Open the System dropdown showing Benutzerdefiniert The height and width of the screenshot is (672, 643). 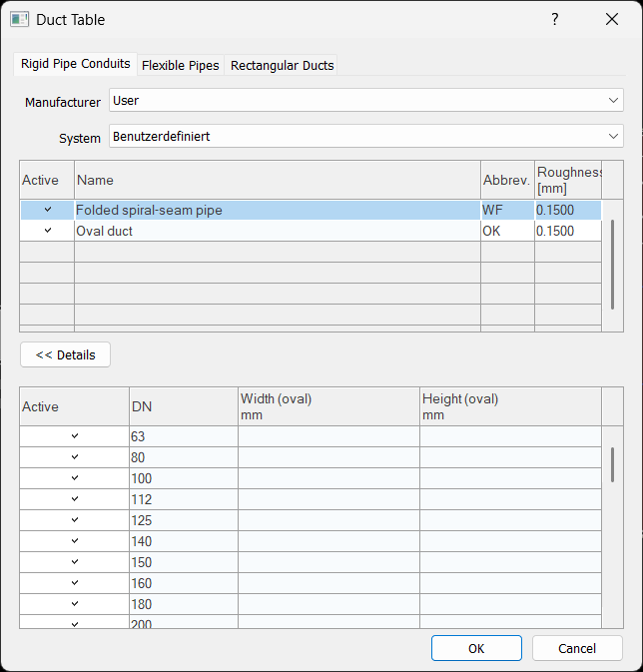tap(366, 136)
